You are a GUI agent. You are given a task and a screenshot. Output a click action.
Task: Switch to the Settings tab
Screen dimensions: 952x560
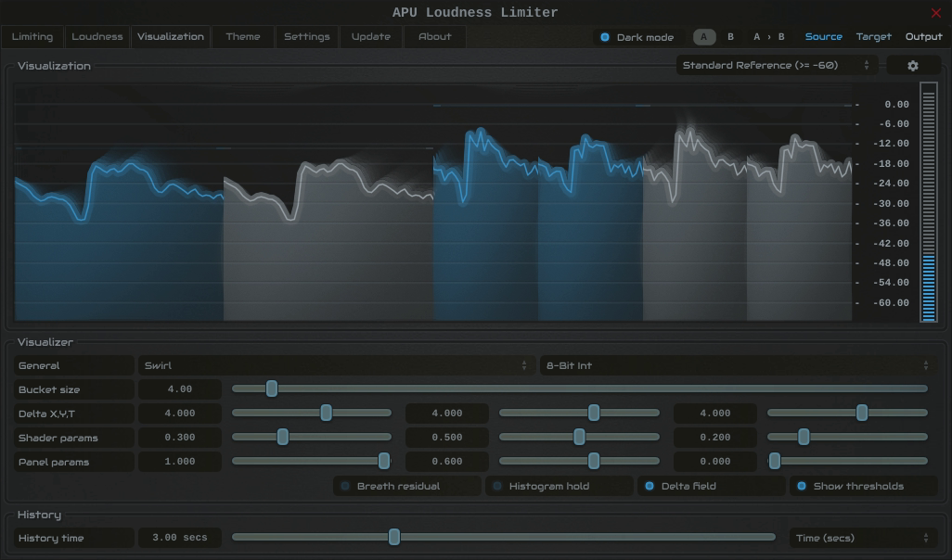click(x=306, y=37)
